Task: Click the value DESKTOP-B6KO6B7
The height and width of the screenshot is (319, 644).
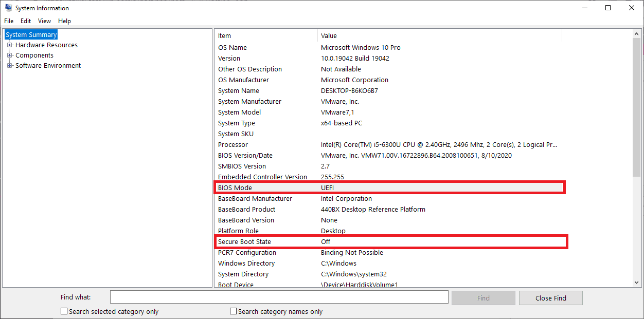Action: click(x=349, y=91)
